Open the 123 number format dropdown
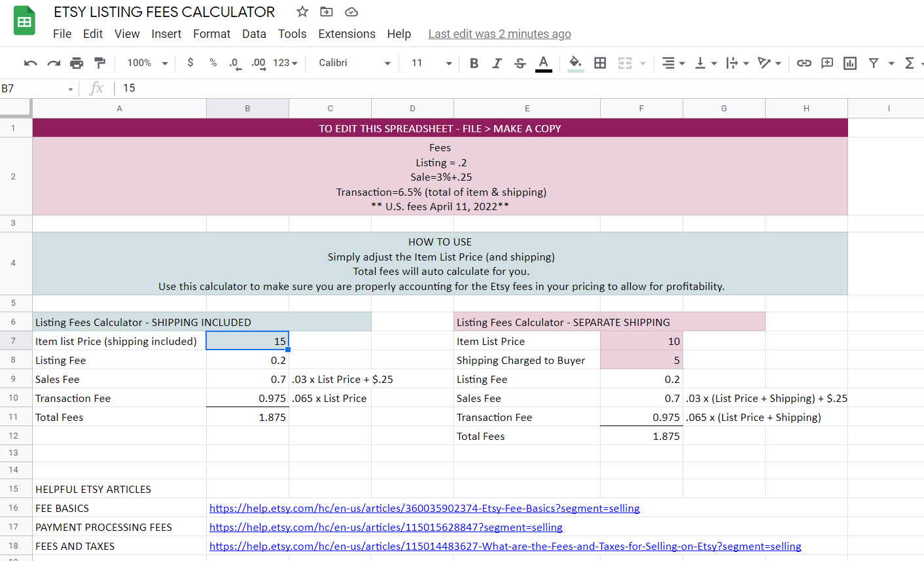Viewport: 924px width, 561px height. pos(285,63)
